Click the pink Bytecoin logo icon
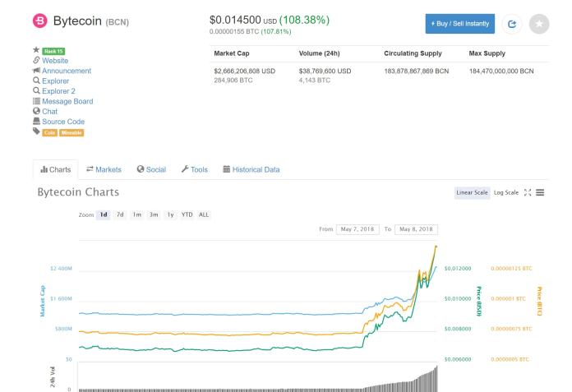Screen dimensions: 572x392 tap(39, 21)
